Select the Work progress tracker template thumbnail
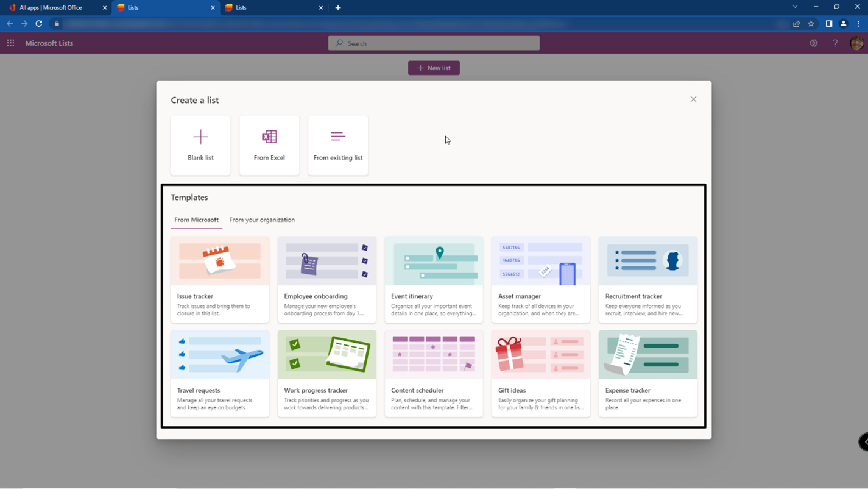 [x=327, y=355]
